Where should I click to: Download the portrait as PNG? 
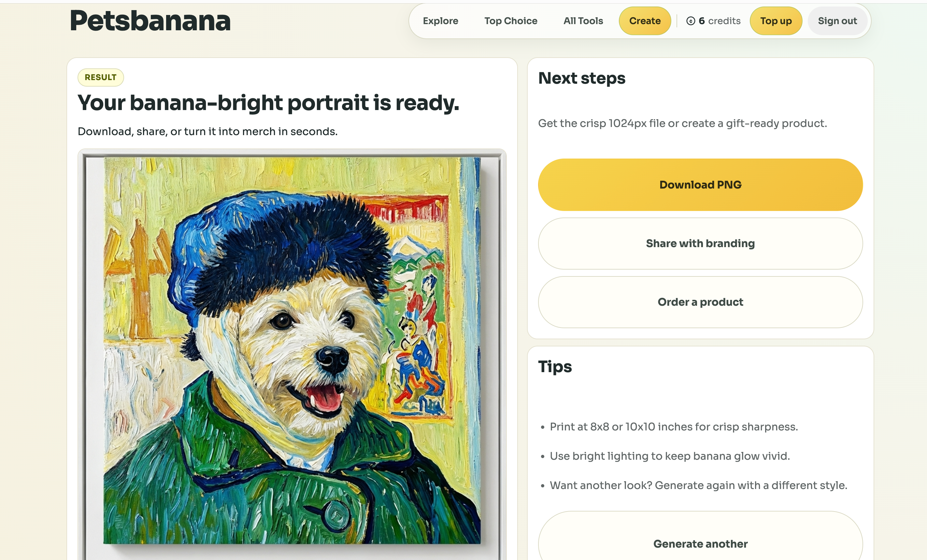(700, 184)
